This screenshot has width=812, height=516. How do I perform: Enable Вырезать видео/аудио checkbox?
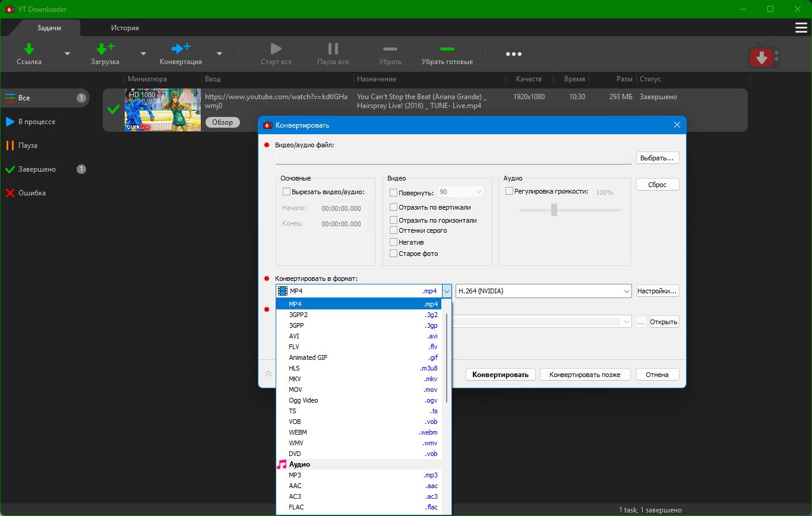287,192
